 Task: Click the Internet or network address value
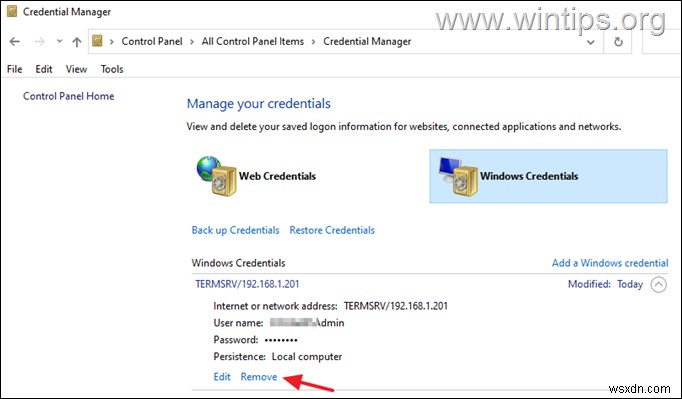tap(395, 306)
